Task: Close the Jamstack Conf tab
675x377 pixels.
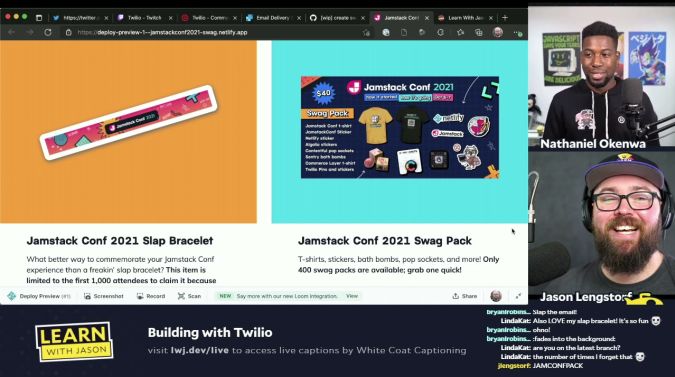Action: (427, 18)
